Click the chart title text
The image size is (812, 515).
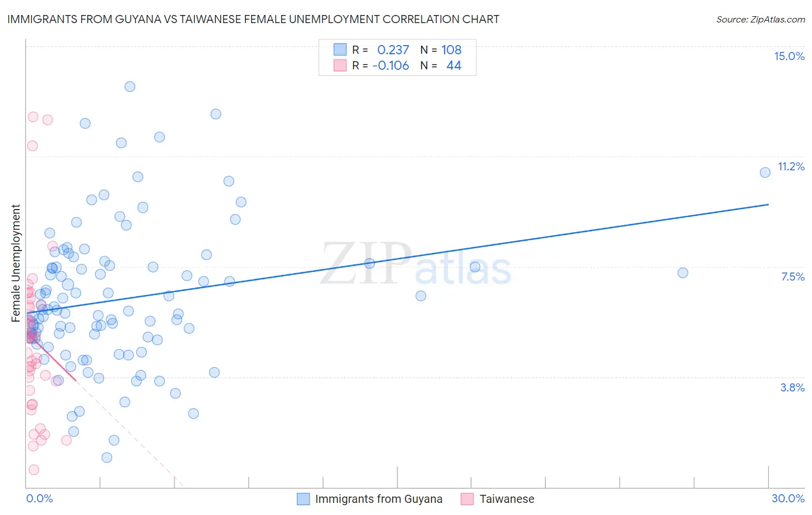click(253, 19)
